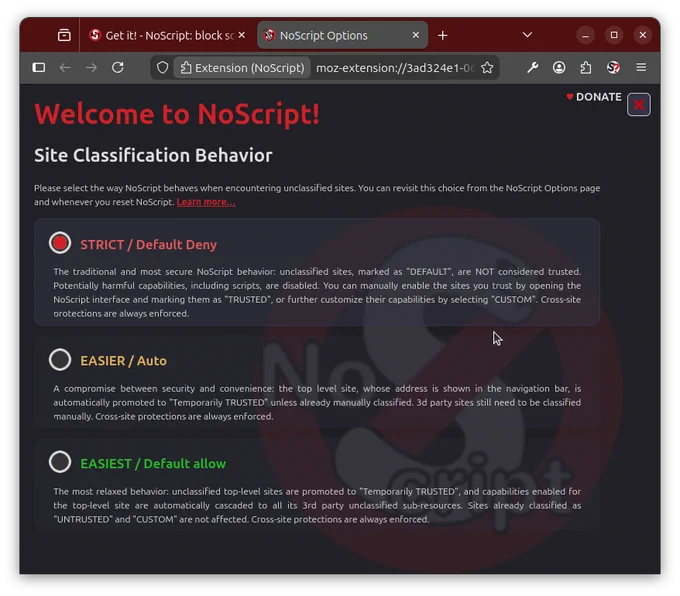Image resolution: width=680 pixels, height=596 pixels.
Task: Bookmark this page with the star
Action: (x=487, y=68)
